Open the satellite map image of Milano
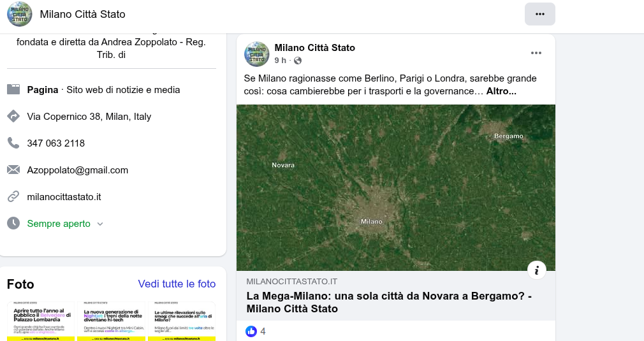Screen dimensions: 644x341 tap(395, 187)
